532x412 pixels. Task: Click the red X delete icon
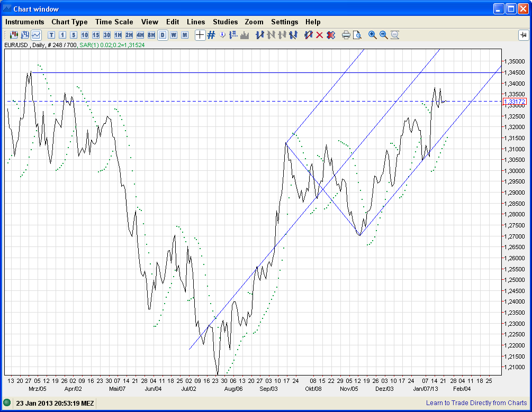tap(319, 35)
